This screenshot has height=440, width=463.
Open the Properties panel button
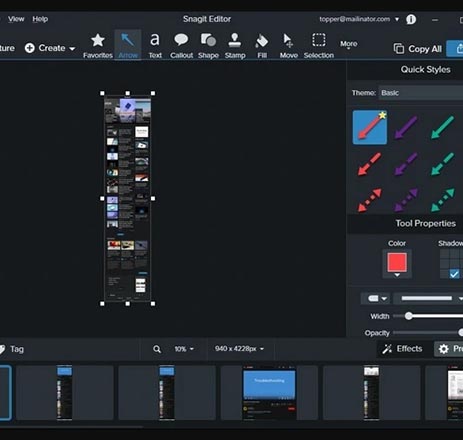(x=449, y=349)
